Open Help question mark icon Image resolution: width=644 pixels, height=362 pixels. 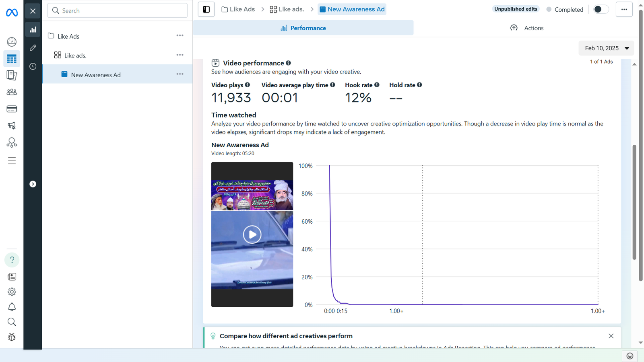(12, 260)
